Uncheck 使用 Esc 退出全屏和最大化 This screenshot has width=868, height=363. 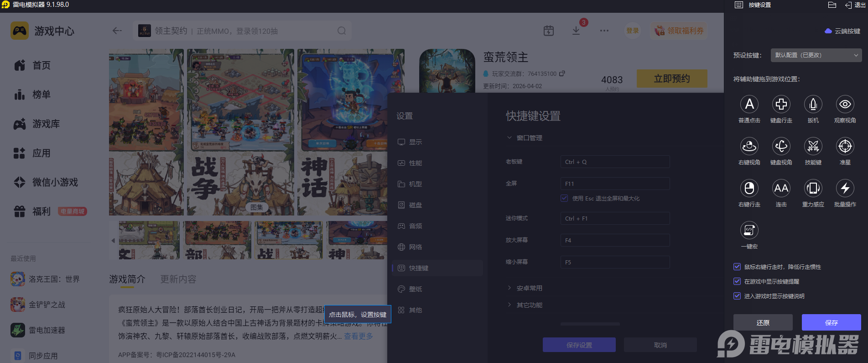click(x=564, y=198)
